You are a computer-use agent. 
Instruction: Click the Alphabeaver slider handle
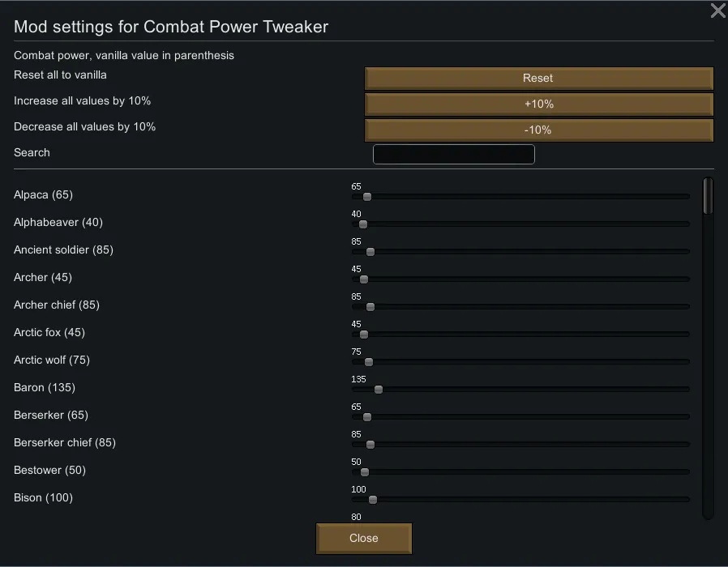(x=363, y=224)
